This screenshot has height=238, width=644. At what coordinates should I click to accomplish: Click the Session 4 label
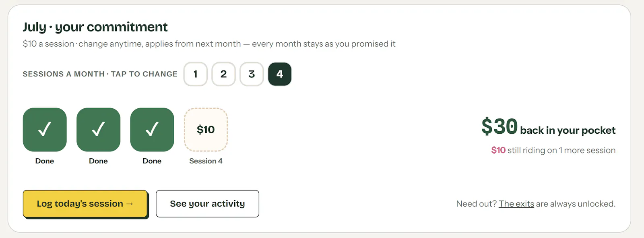(206, 161)
